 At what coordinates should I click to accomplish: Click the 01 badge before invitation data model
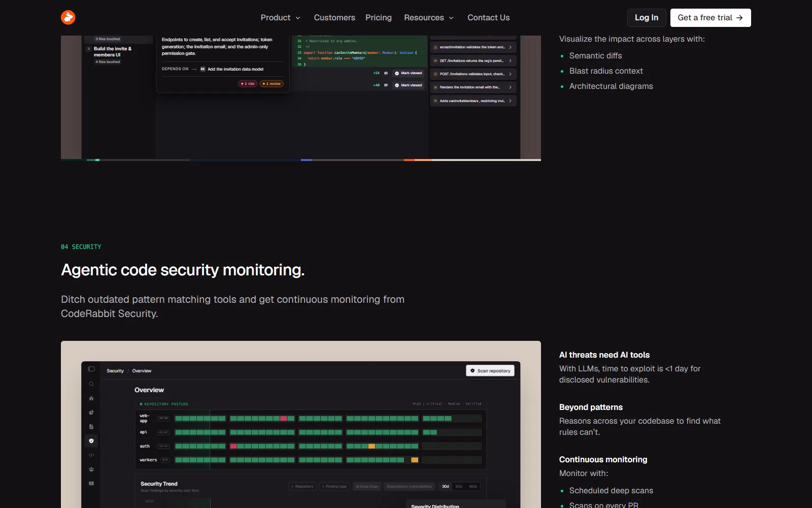pyautogui.click(x=202, y=69)
